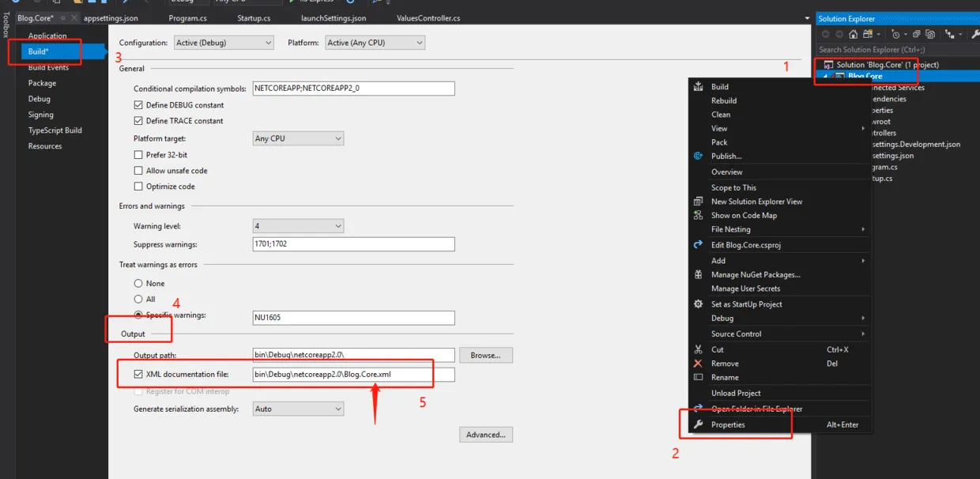The height and width of the screenshot is (479, 980).
Task: Enable the Optimize code checkbox
Action: (138, 187)
